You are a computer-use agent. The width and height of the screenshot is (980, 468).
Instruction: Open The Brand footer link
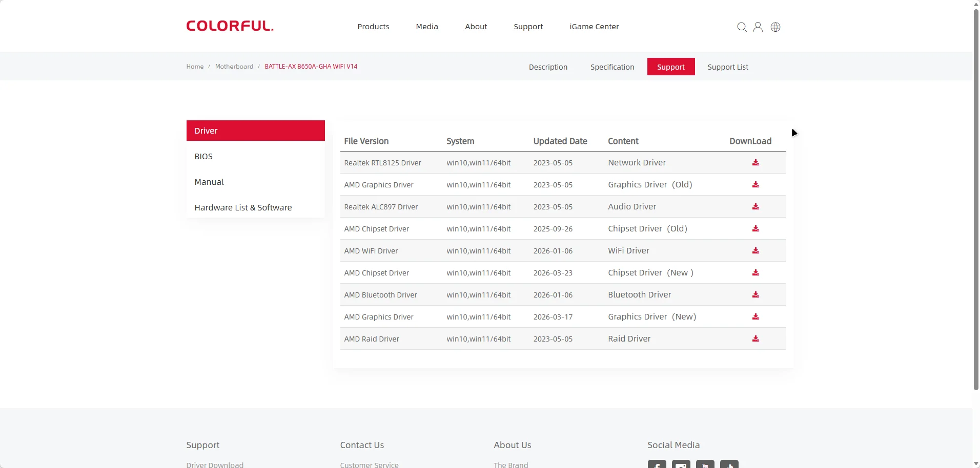(x=511, y=464)
